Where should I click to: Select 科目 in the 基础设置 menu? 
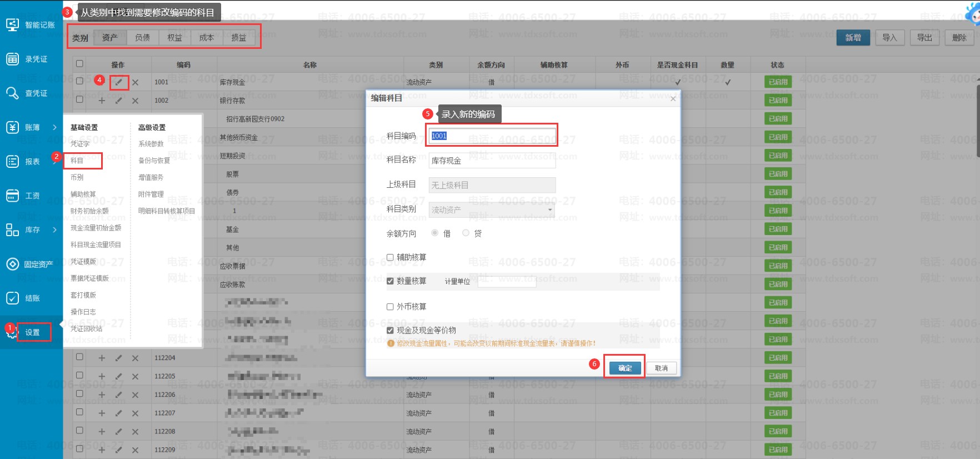click(77, 161)
